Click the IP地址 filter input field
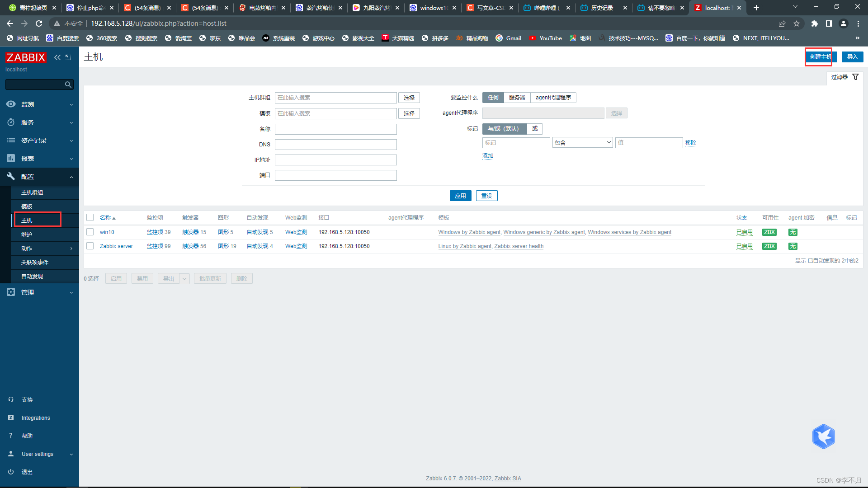This screenshot has width=868, height=488. pyautogui.click(x=335, y=160)
